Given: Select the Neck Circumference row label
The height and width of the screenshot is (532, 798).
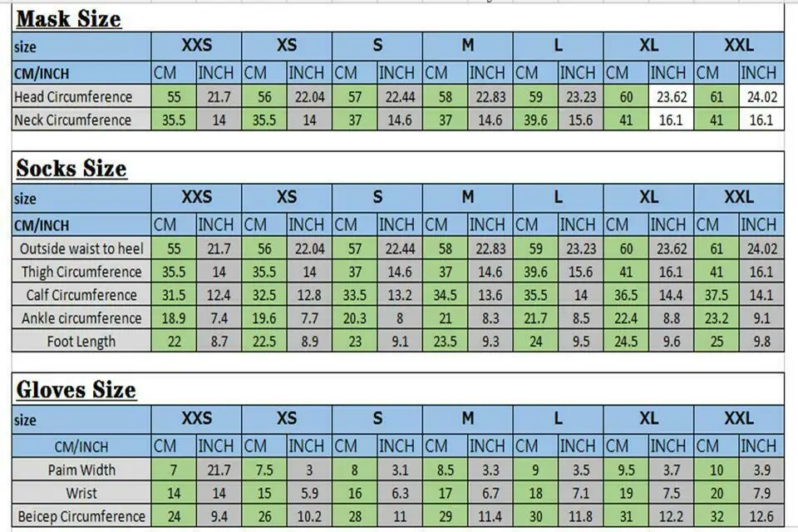Looking at the screenshot, I should tap(81, 119).
